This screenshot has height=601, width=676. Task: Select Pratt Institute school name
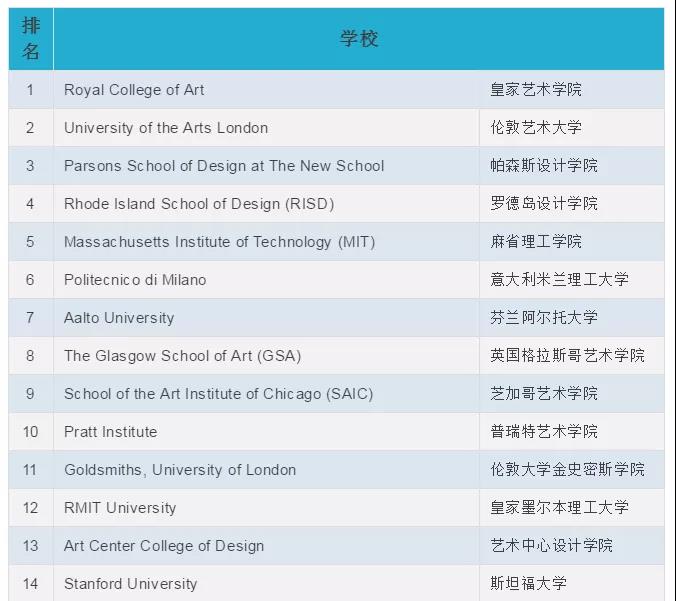110,432
